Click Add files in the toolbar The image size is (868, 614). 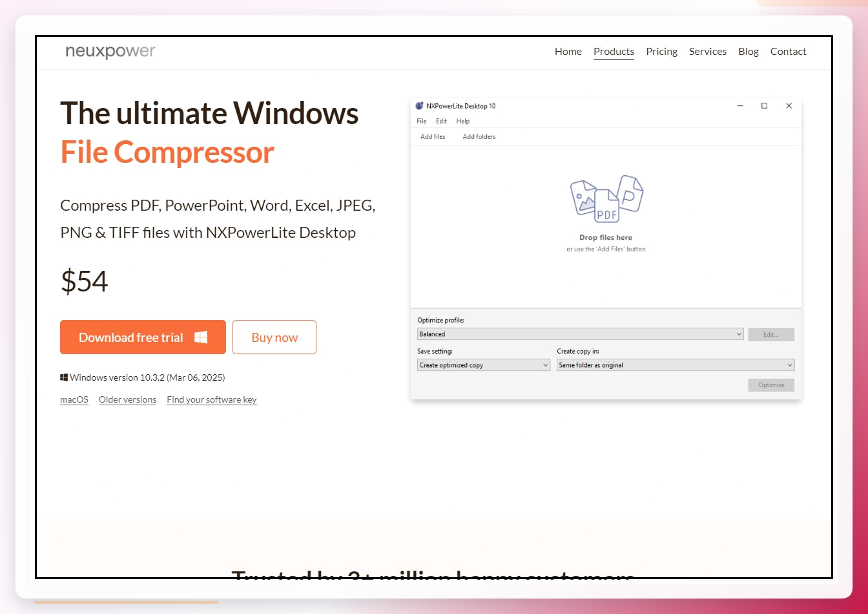433,137
